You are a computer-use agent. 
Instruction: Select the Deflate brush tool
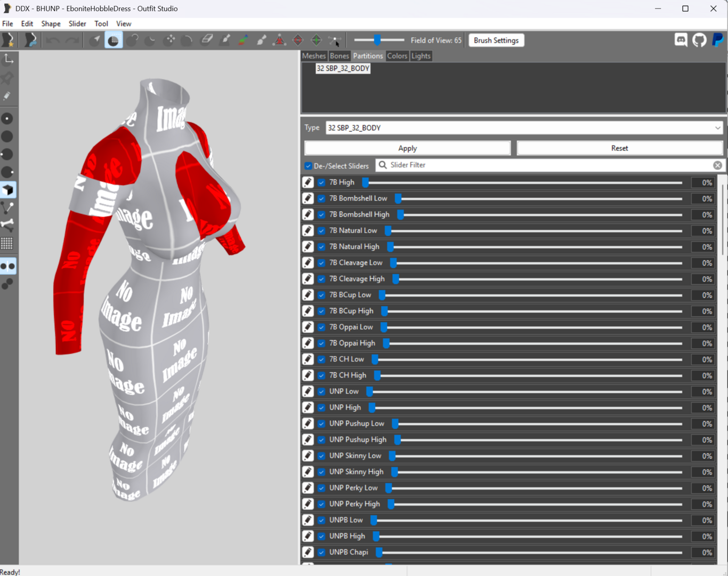coord(151,40)
